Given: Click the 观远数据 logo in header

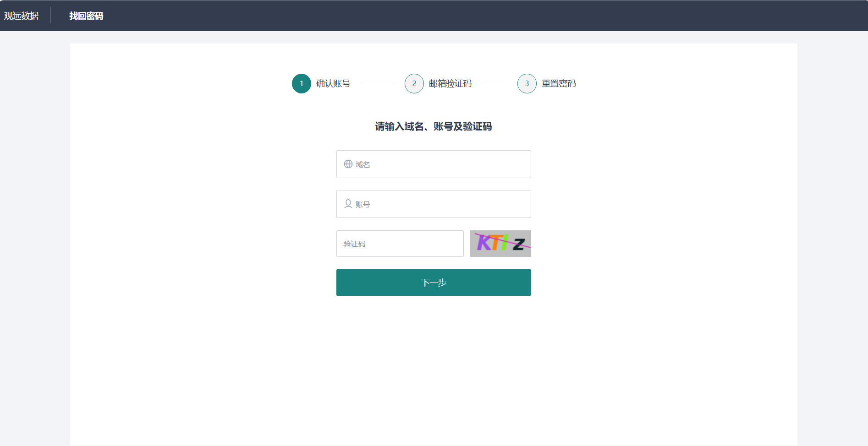Looking at the screenshot, I should pyautogui.click(x=22, y=16).
